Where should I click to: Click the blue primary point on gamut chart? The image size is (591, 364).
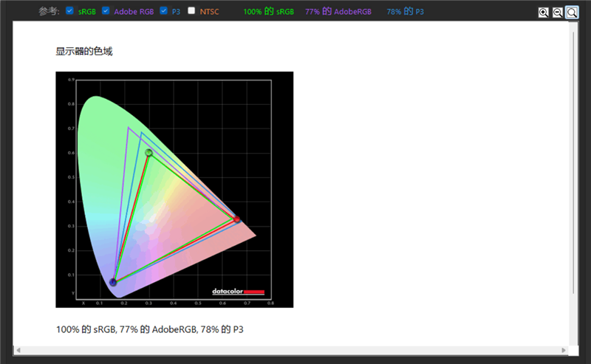pyautogui.click(x=113, y=282)
